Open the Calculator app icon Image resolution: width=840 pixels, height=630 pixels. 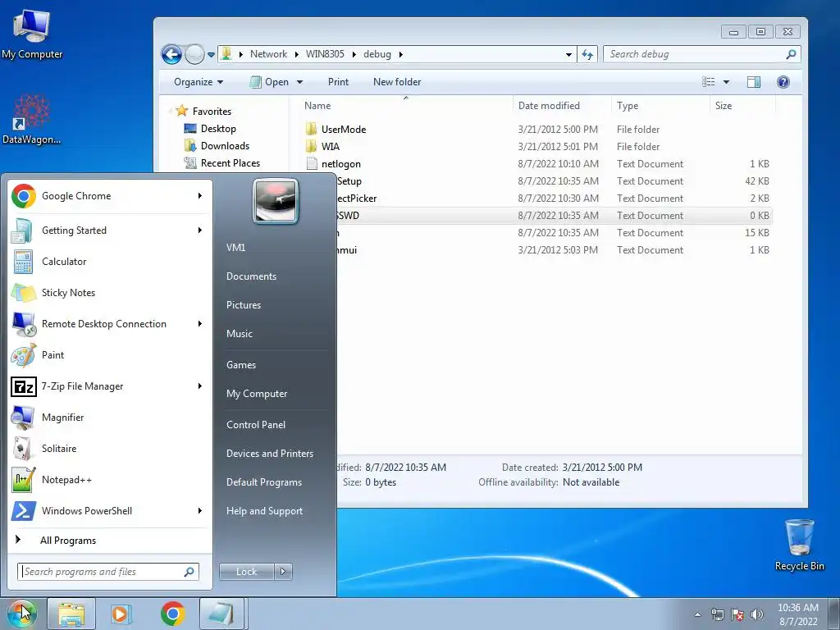click(x=22, y=262)
